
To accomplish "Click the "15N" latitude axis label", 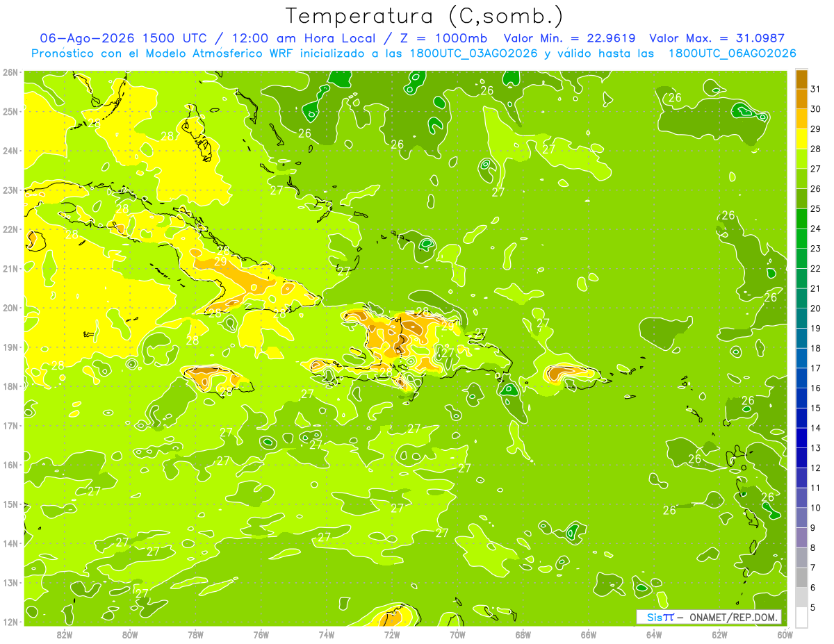I will [x=10, y=504].
